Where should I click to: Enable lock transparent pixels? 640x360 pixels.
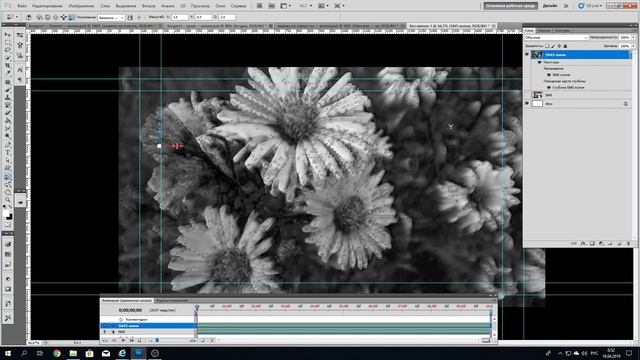pyautogui.click(x=547, y=46)
